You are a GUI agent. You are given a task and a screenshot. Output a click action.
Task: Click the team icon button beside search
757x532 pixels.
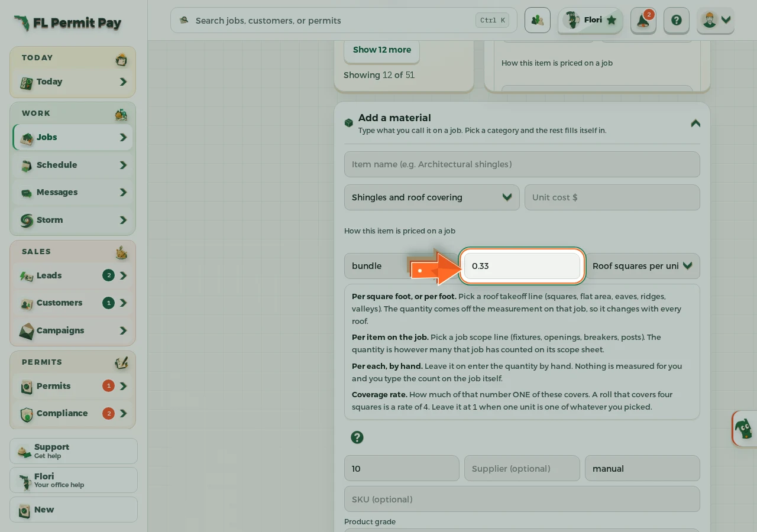[538, 20]
